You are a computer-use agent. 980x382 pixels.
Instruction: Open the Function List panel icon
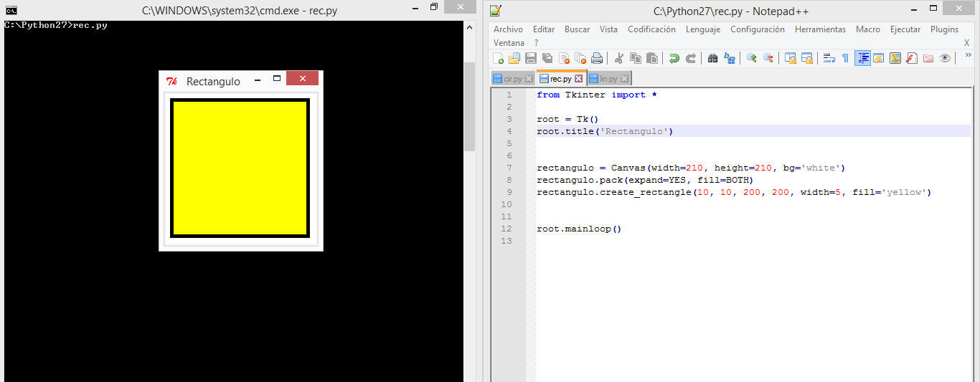click(x=912, y=59)
